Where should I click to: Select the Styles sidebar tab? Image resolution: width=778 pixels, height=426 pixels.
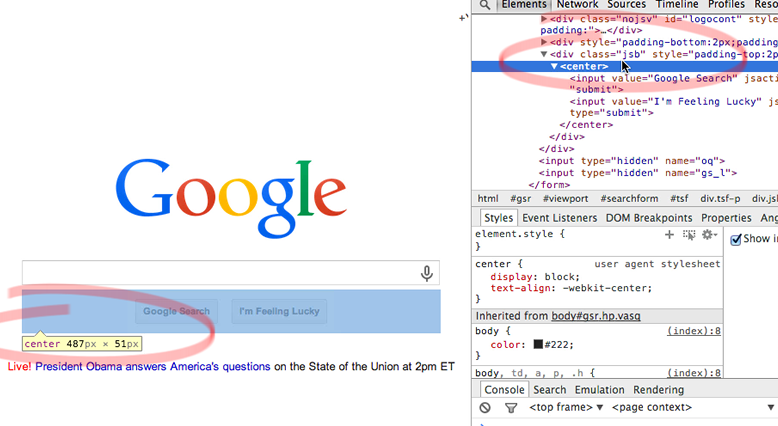click(x=498, y=218)
